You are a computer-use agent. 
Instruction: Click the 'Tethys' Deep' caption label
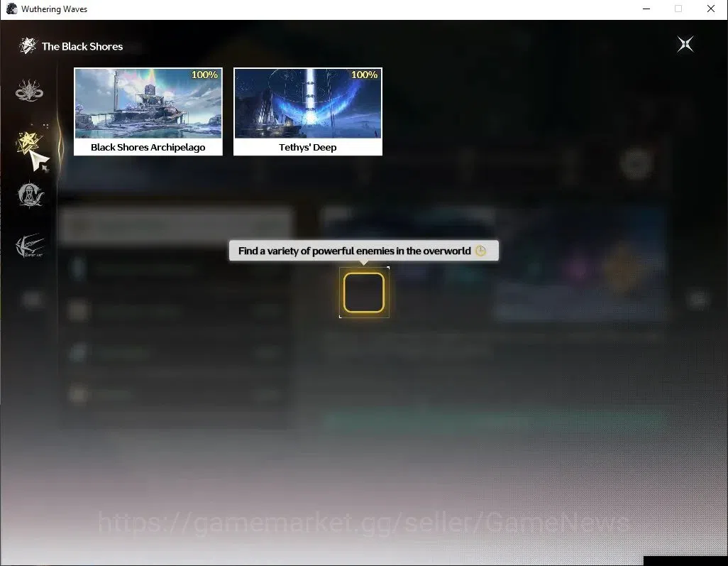click(x=308, y=147)
